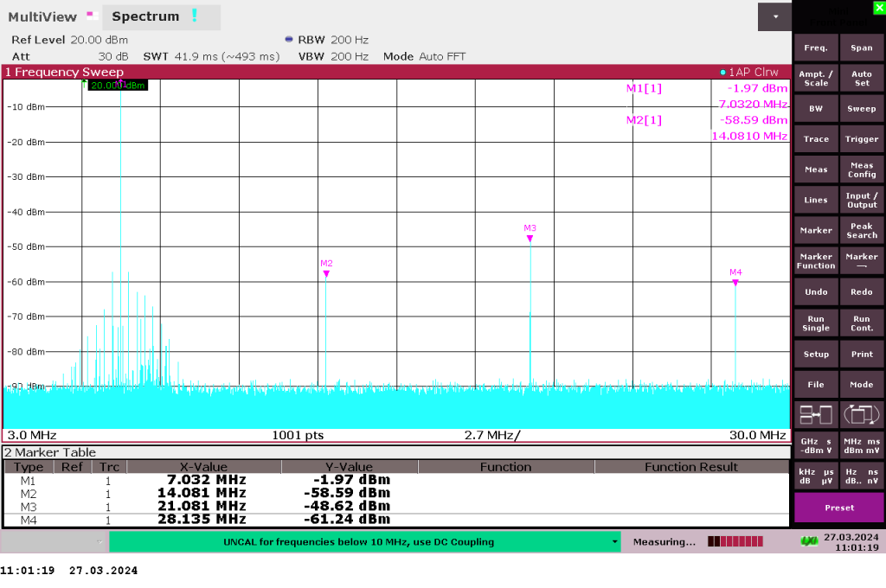This screenshot has width=886, height=588.
Task: Open the Input / Output menu
Action: pyautogui.click(x=862, y=201)
